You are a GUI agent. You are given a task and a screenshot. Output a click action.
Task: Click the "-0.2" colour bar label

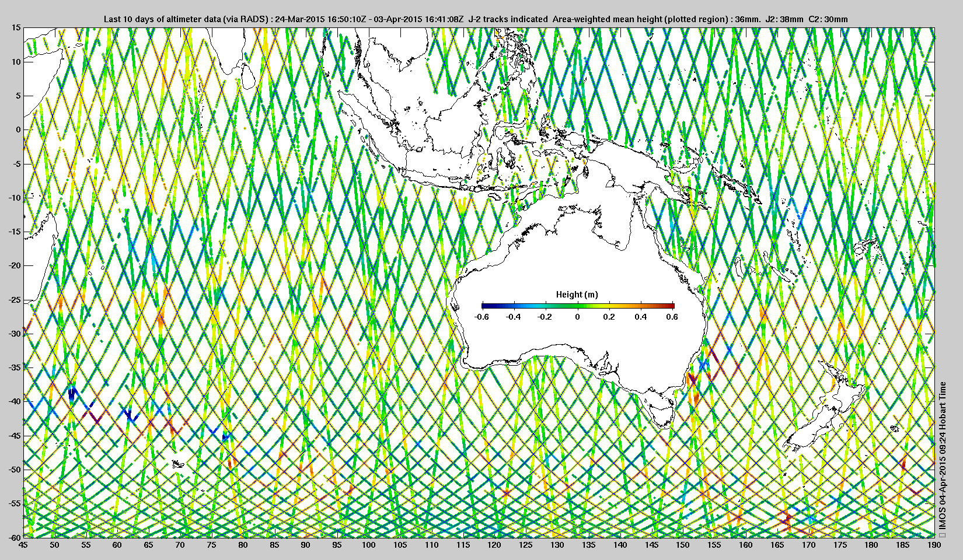pyautogui.click(x=545, y=317)
